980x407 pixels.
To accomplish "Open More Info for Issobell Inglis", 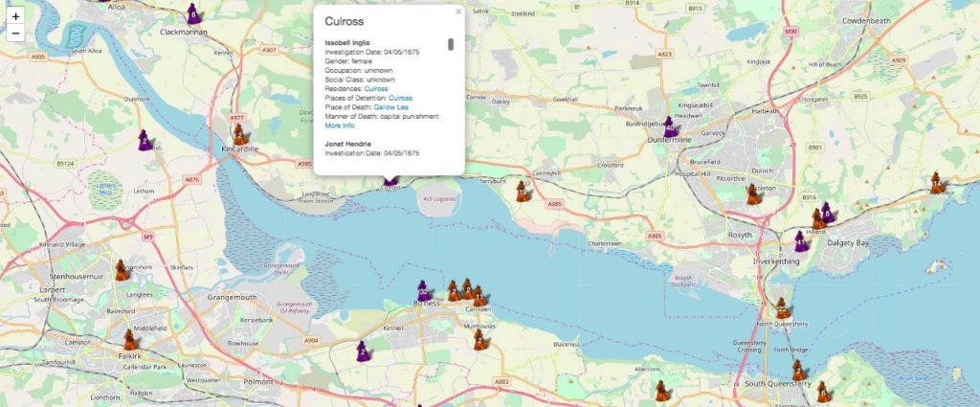I will click(340, 125).
